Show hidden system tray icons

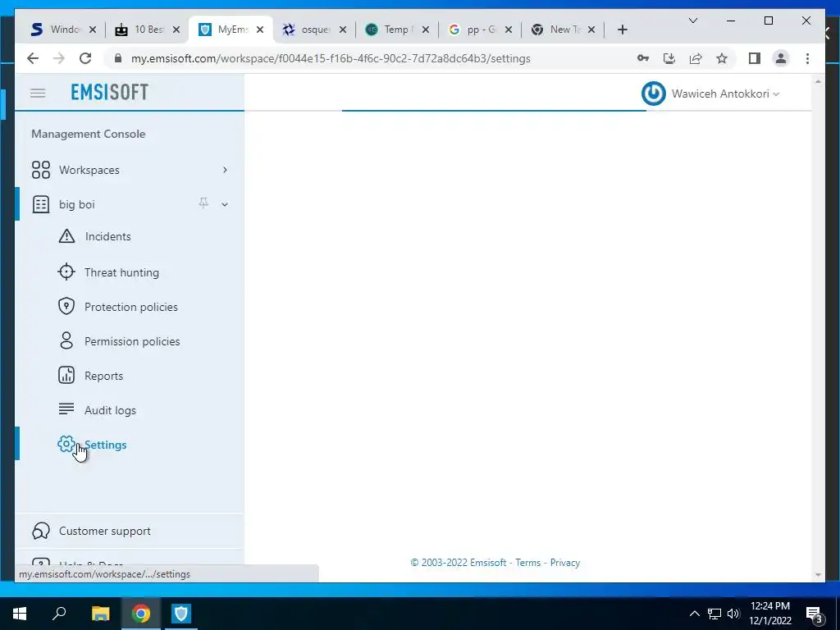click(694, 614)
